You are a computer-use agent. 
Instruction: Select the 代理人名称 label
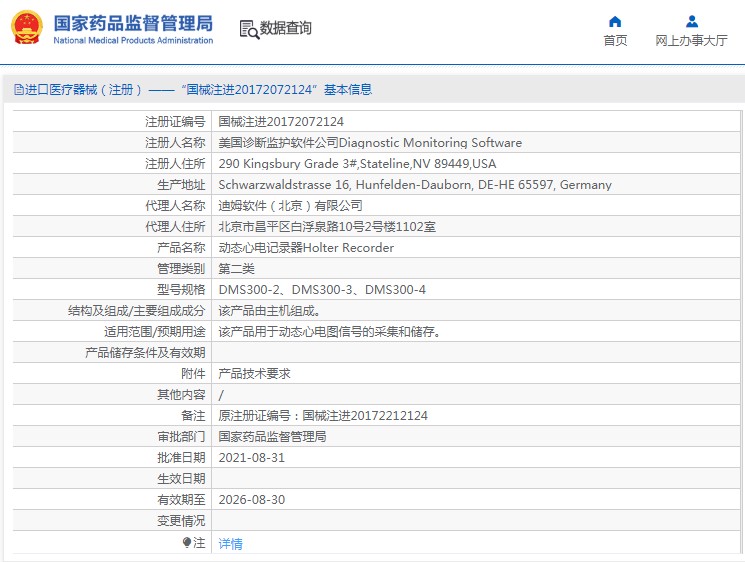coord(175,206)
